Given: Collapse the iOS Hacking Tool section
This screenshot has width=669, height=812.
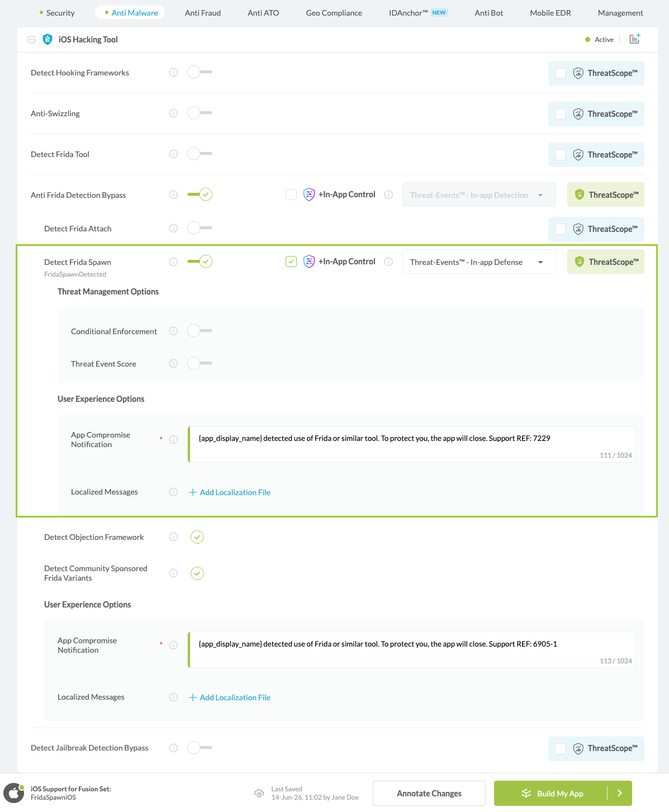Looking at the screenshot, I should (31, 40).
